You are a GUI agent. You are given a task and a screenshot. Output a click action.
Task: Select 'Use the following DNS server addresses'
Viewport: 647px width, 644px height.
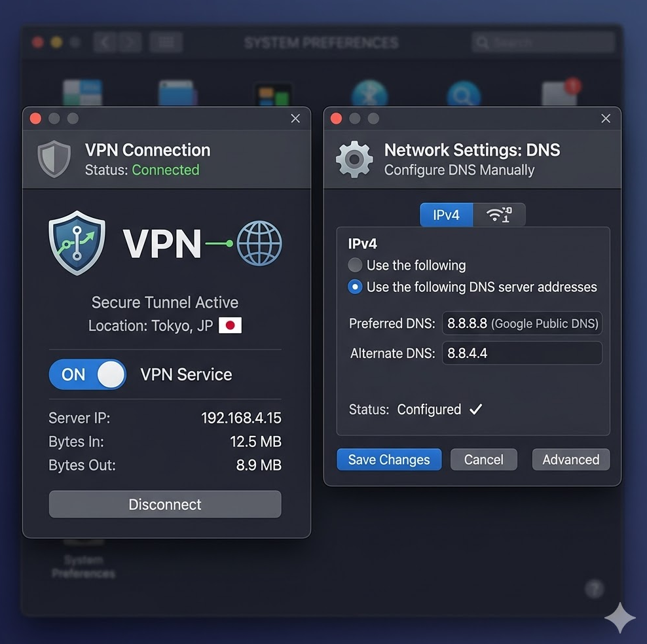click(355, 287)
